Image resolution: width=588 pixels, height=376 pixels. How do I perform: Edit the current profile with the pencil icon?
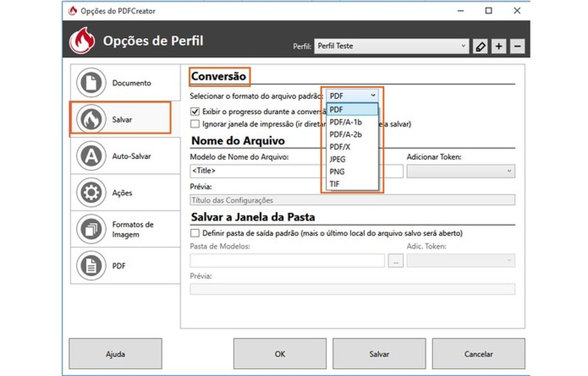[480, 46]
